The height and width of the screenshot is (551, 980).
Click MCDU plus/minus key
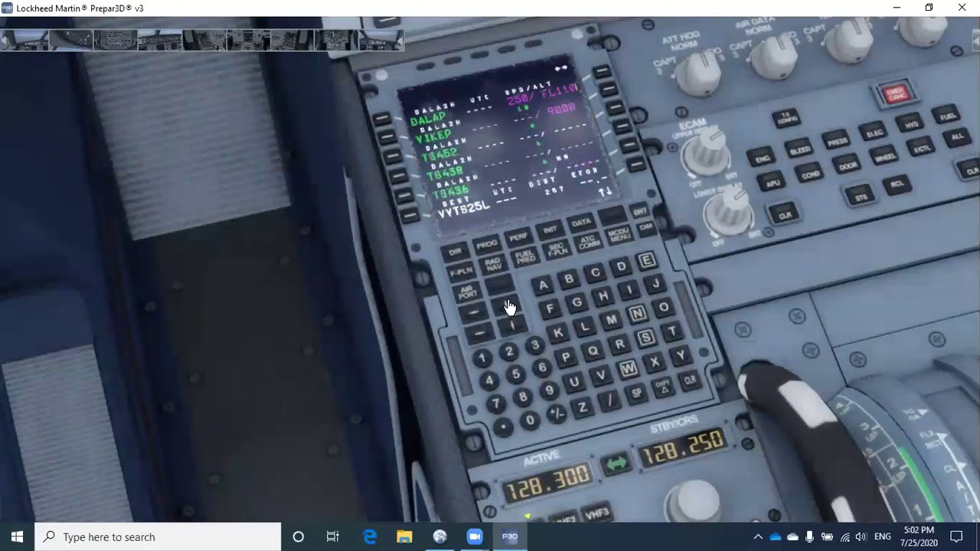click(x=557, y=412)
